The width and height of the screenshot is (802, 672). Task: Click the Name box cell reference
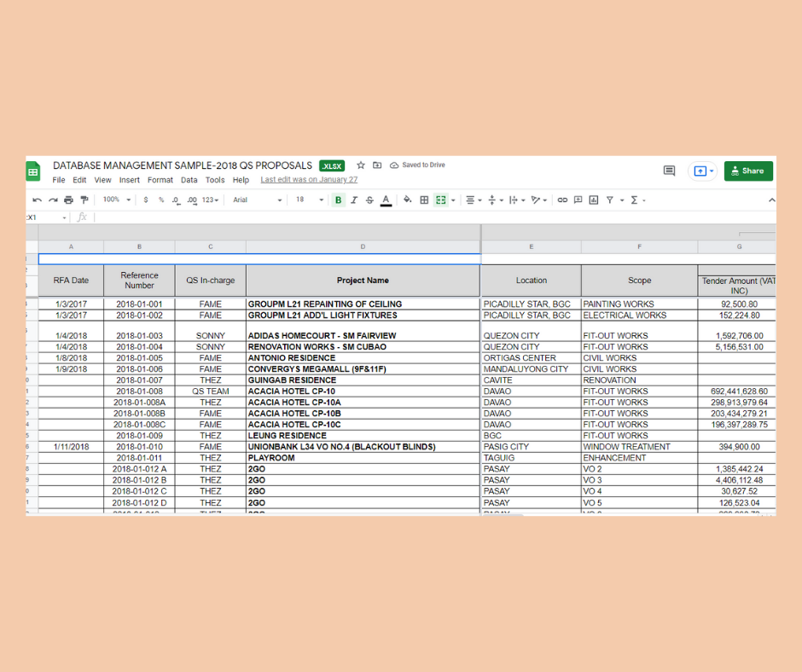(x=47, y=217)
